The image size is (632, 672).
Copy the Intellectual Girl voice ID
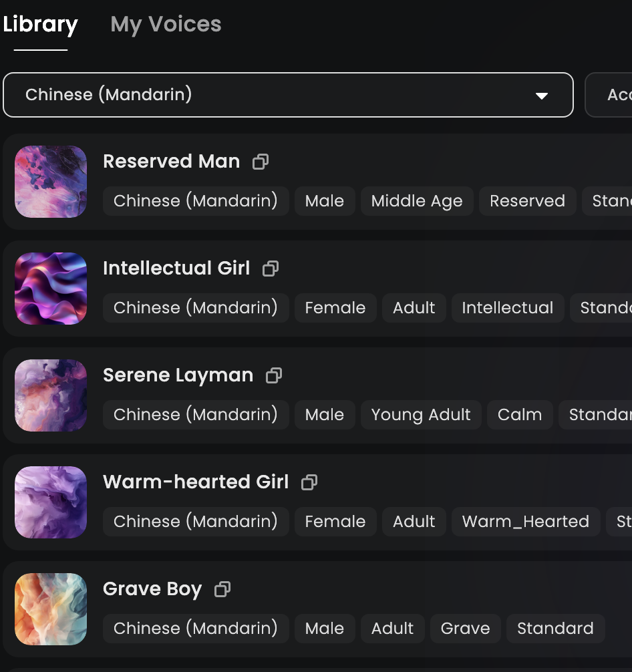pos(271,269)
